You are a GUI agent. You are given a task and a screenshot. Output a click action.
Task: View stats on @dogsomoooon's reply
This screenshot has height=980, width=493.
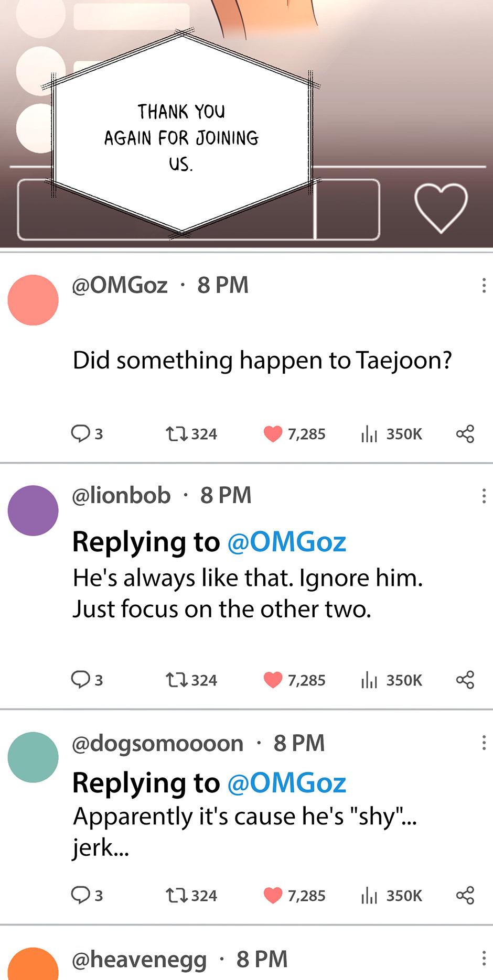coord(369,896)
